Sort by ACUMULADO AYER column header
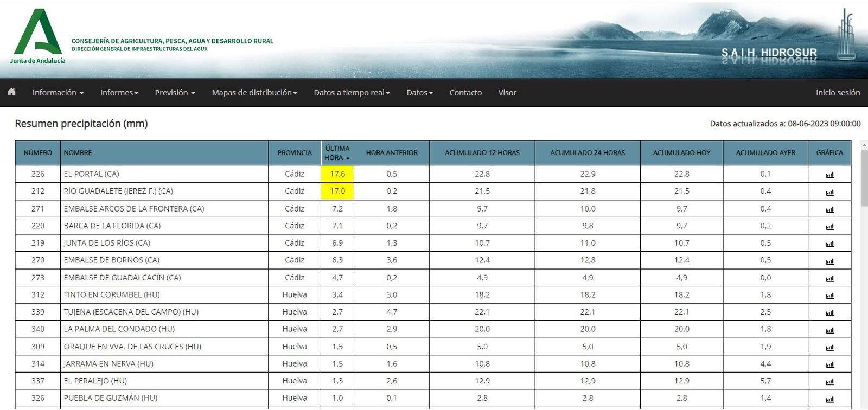 click(x=765, y=153)
